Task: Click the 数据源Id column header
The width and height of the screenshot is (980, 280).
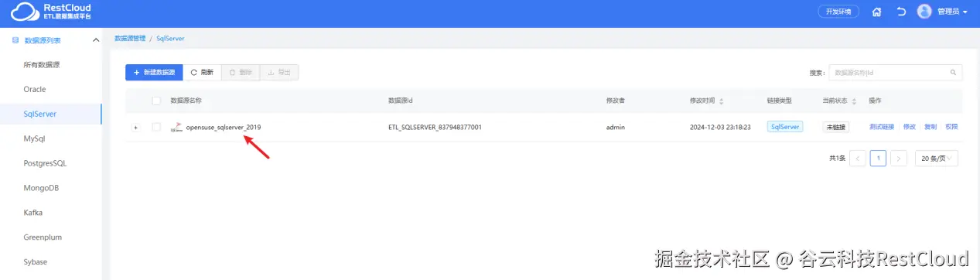Action: 401,101
